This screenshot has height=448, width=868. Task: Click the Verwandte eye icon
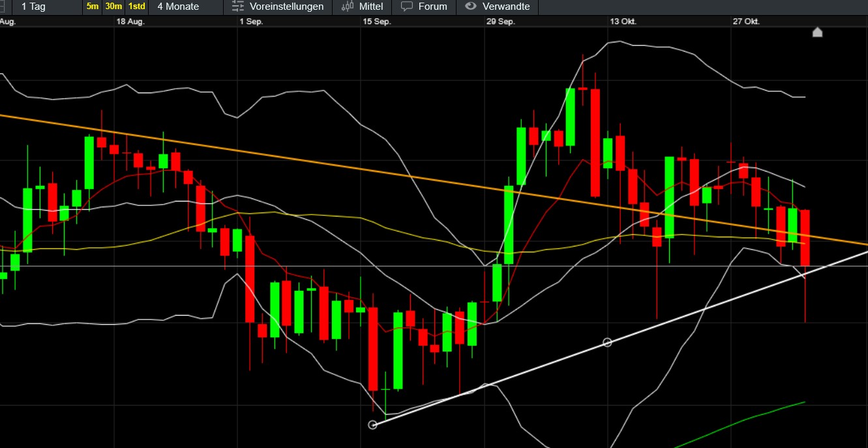point(470,7)
